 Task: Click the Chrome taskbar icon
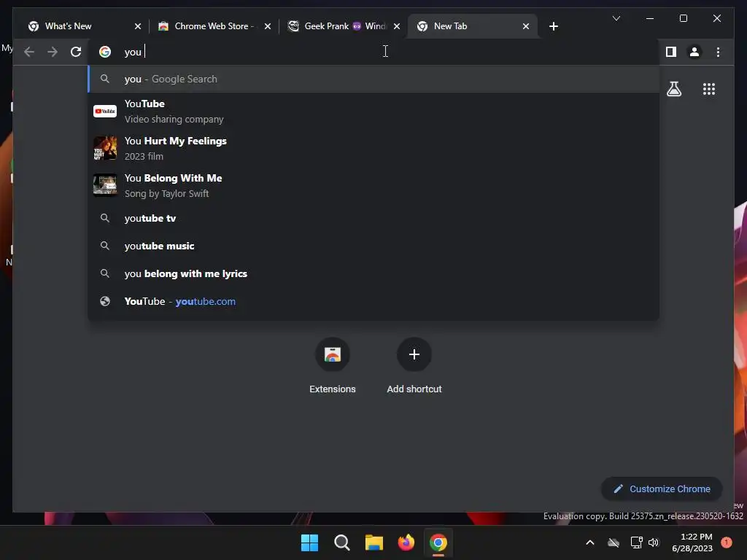click(438, 542)
